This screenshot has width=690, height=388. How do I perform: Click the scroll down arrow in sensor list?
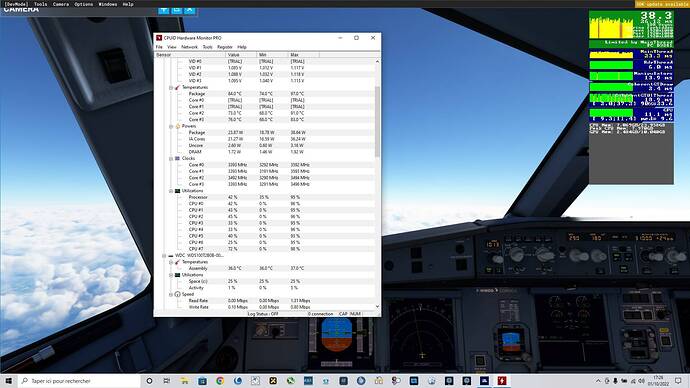pyautogui.click(x=377, y=307)
